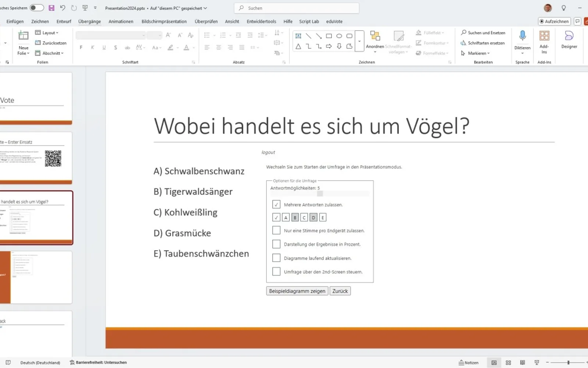
Task: Click the Anordnen arrange icon
Action: [375, 36]
